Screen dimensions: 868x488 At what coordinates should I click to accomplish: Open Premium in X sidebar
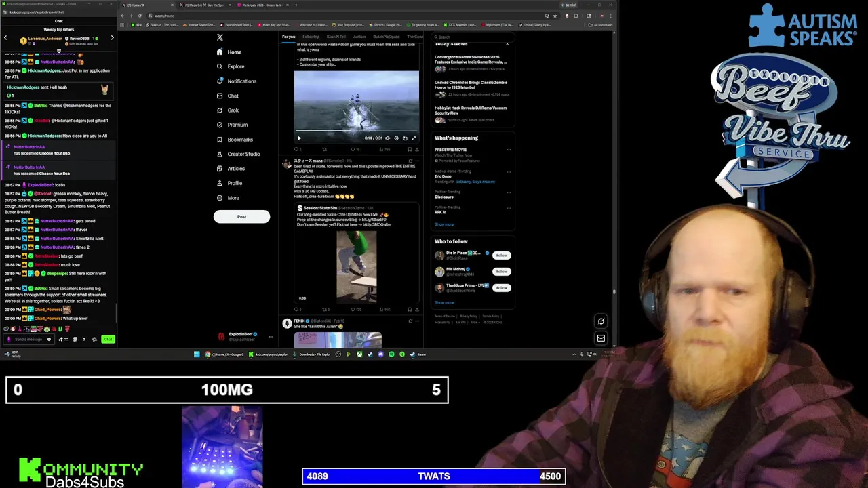232,125
